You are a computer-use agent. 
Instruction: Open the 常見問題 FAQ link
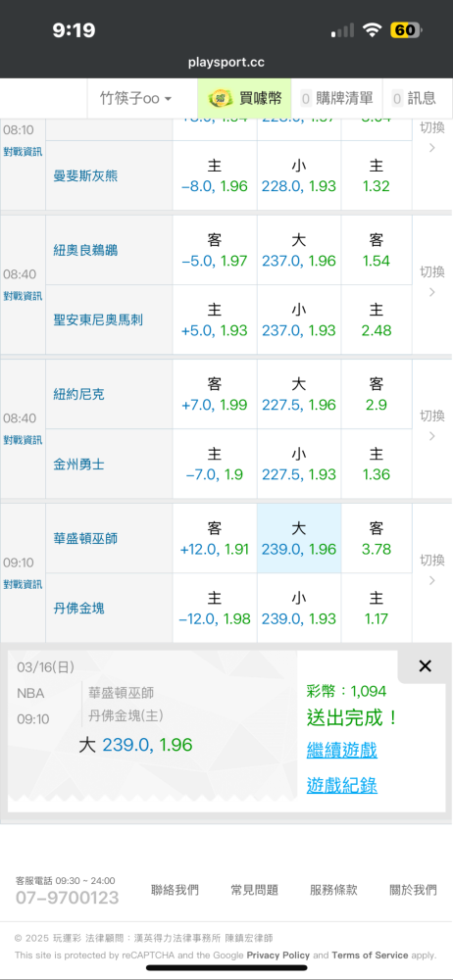click(x=254, y=890)
